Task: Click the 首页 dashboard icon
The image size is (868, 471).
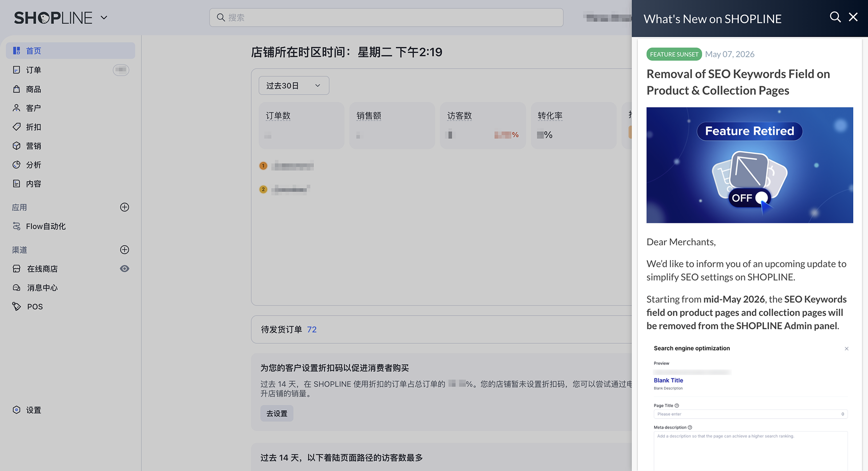Action: (x=16, y=51)
